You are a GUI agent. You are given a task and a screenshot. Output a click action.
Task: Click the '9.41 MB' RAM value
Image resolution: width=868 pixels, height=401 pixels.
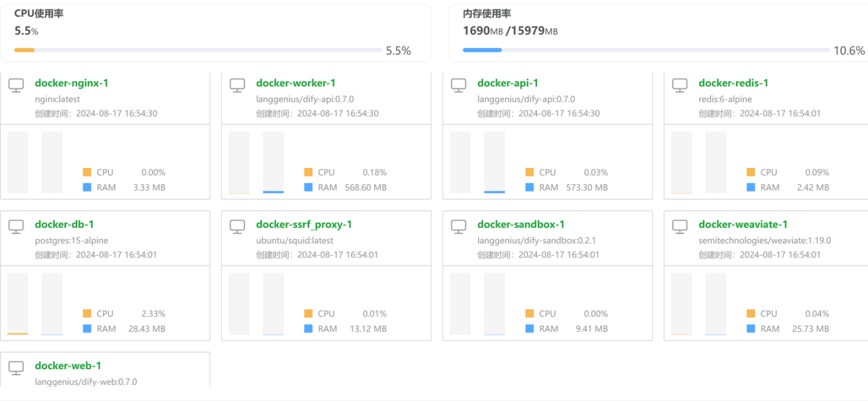pyautogui.click(x=591, y=329)
